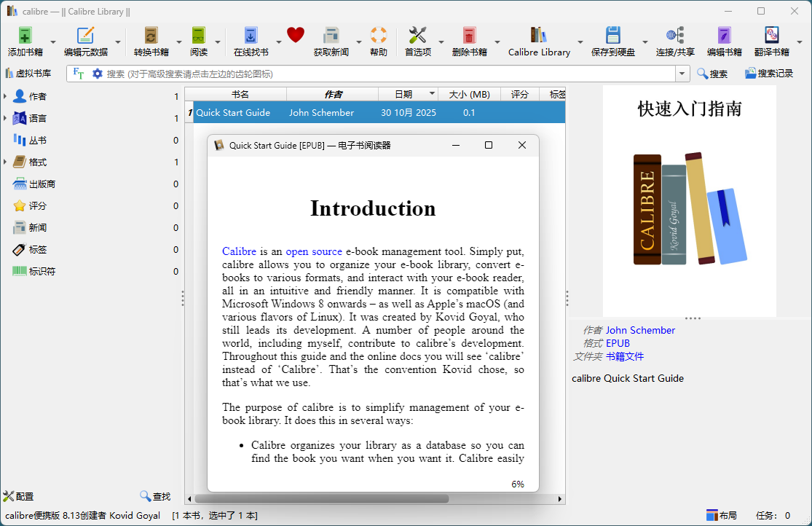Open Preferences (首选项) wrench icon
The height and width of the screenshot is (526, 812).
click(x=417, y=36)
